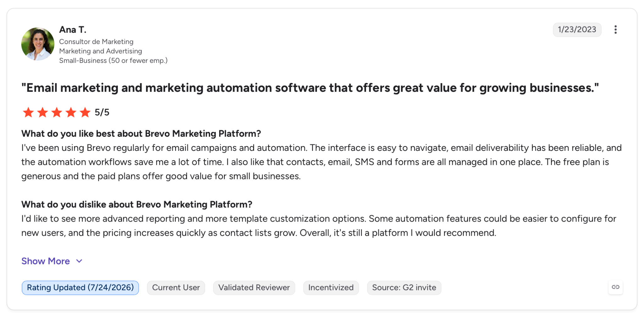Click the first rating star
The height and width of the screenshot is (313, 644).
click(x=28, y=112)
